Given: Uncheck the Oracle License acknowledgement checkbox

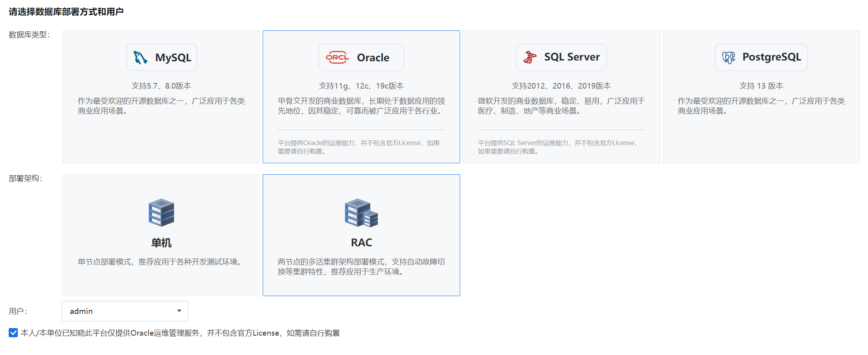Looking at the screenshot, I should tap(13, 333).
